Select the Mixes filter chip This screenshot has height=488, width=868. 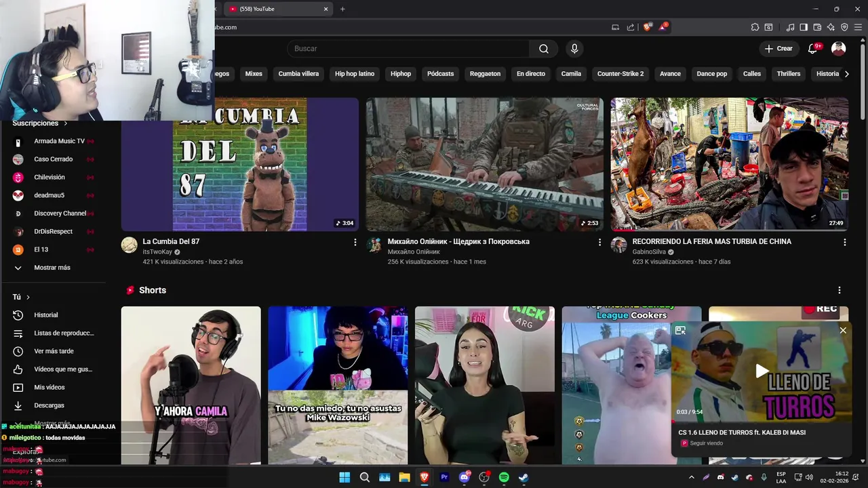pyautogui.click(x=254, y=74)
